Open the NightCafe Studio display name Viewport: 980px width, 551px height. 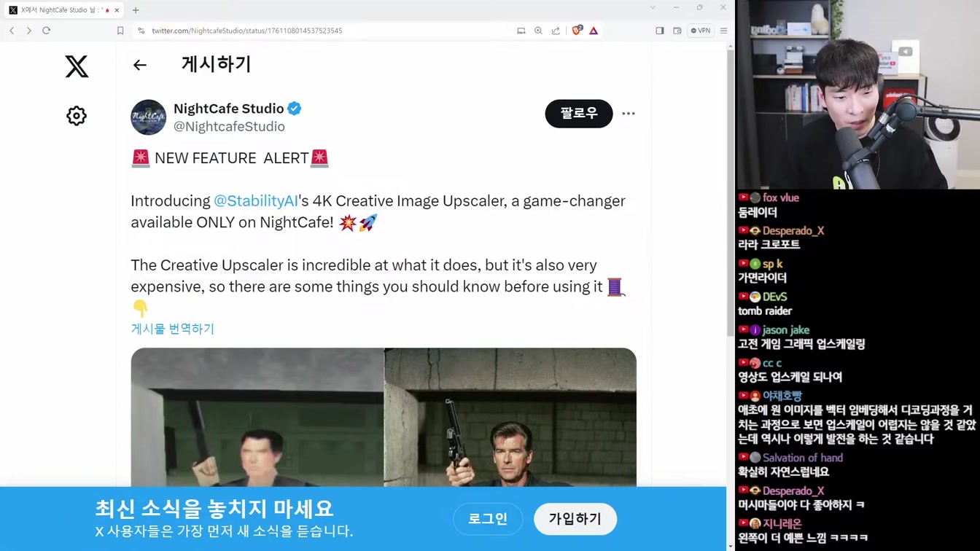pos(229,109)
